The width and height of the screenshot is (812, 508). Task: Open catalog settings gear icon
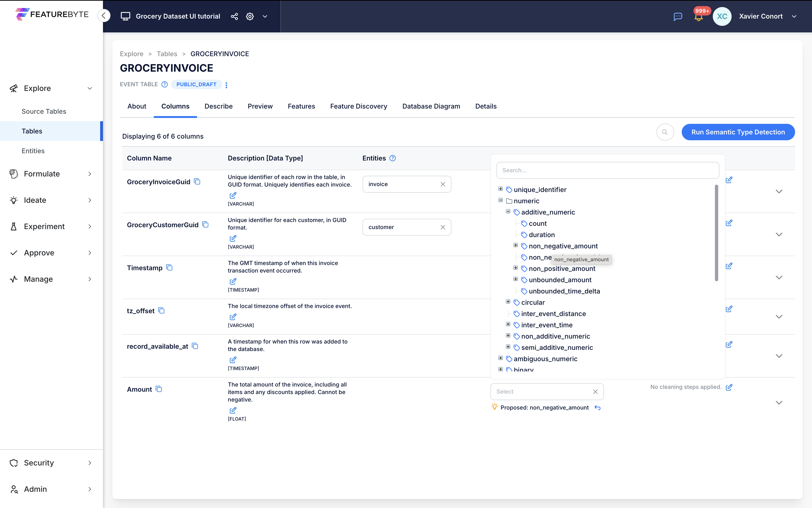pyautogui.click(x=250, y=16)
